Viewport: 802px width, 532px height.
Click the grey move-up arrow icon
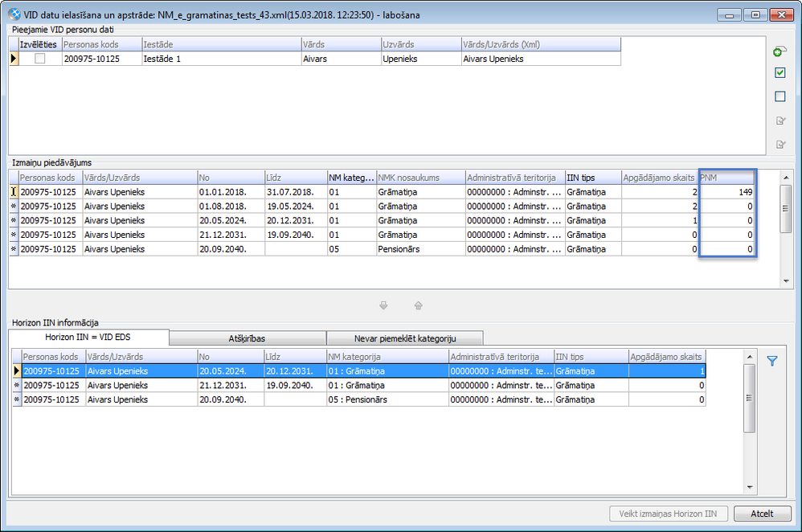pyautogui.click(x=419, y=305)
